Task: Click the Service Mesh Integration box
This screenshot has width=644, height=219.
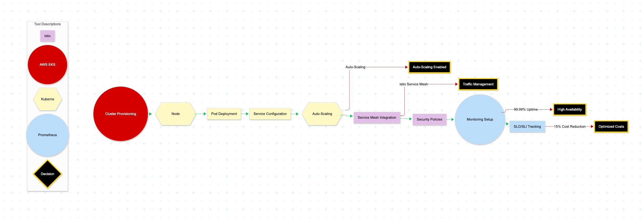Action: point(377,117)
